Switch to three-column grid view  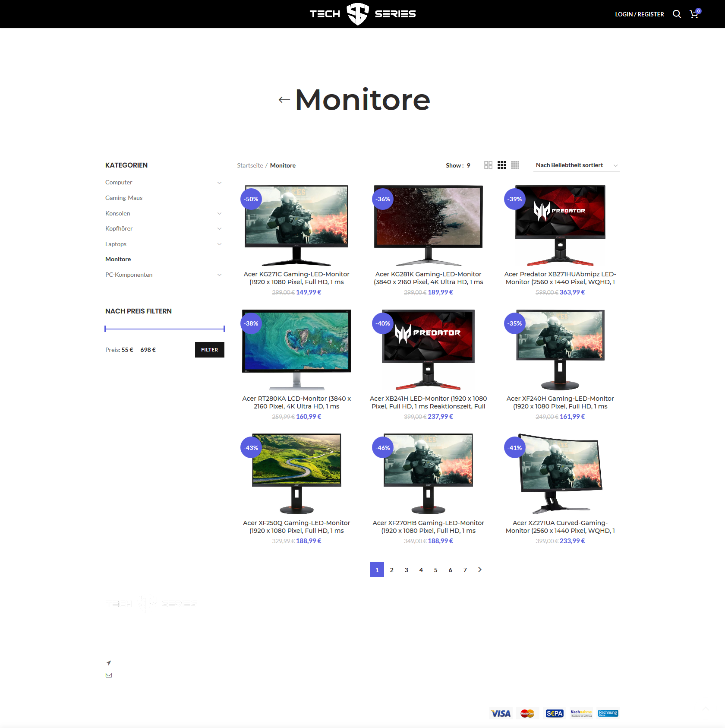[501, 165]
